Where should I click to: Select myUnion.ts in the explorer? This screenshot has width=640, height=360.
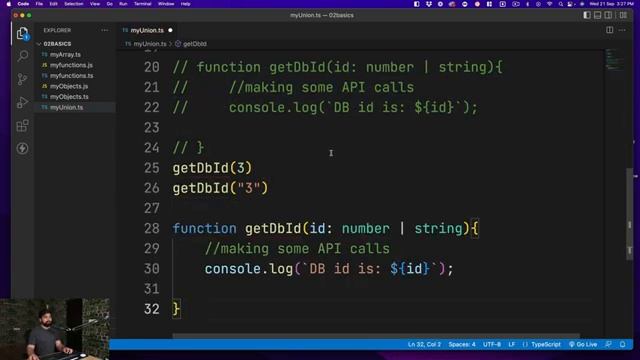(66, 107)
